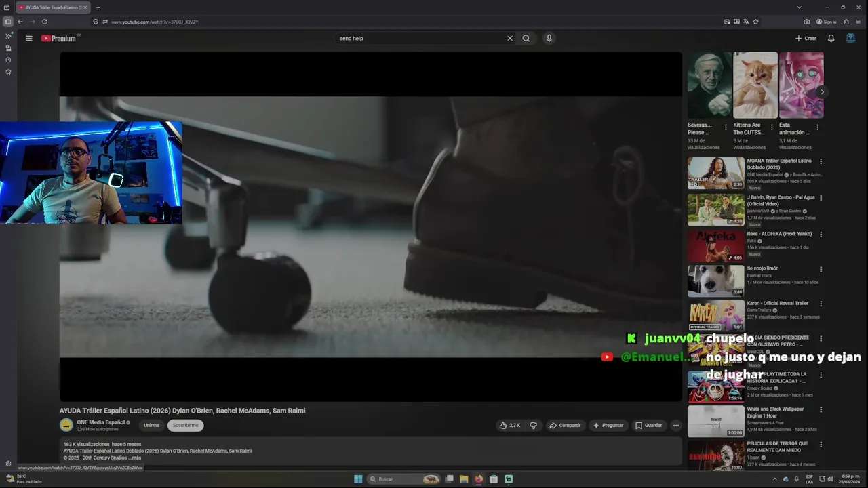868x488 pixels.
Task: Start voice search with the microphone
Action: 549,38
